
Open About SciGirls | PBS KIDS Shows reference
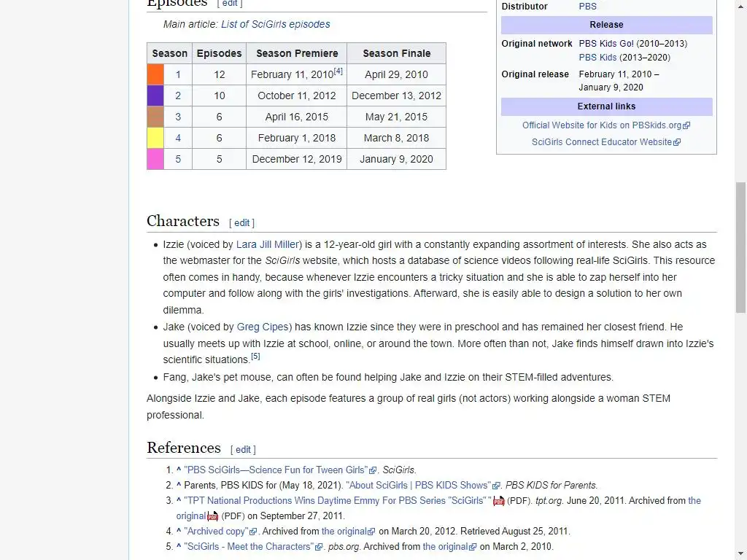point(419,485)
